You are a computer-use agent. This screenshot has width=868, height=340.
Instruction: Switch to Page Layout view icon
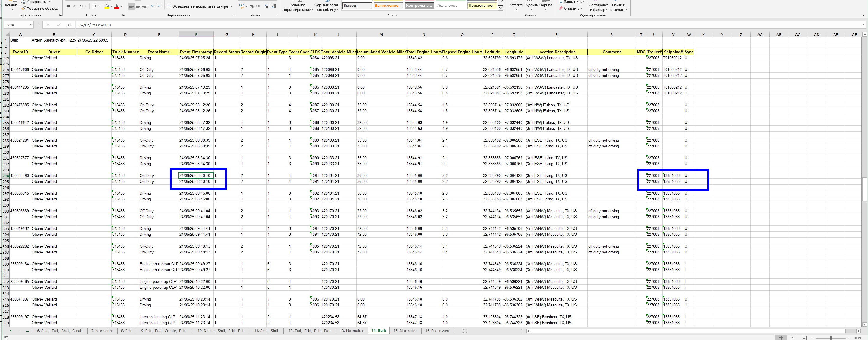point(793,338)
